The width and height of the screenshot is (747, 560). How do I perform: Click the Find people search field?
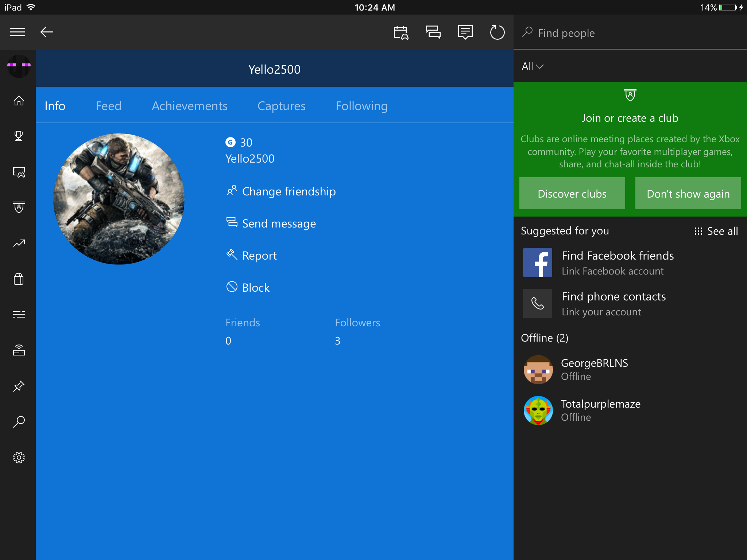(x=630, y=33)
